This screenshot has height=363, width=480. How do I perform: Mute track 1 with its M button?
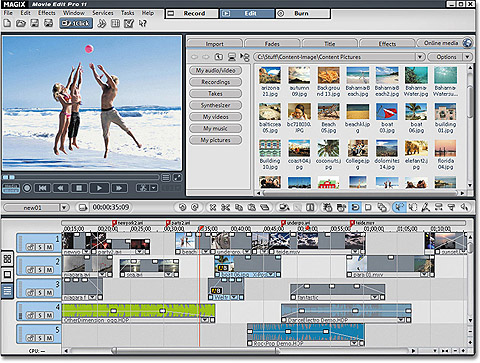point(49,247)
